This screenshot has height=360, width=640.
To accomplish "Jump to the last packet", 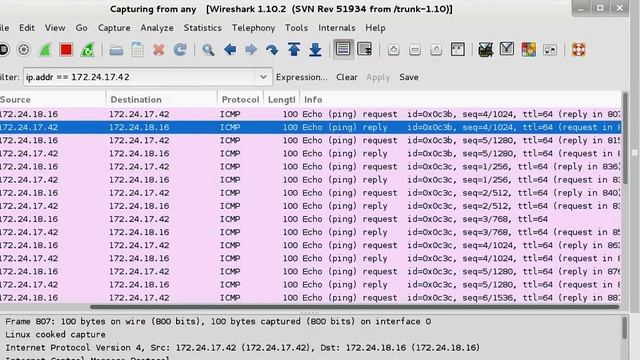I will click(x=315, y=50).
